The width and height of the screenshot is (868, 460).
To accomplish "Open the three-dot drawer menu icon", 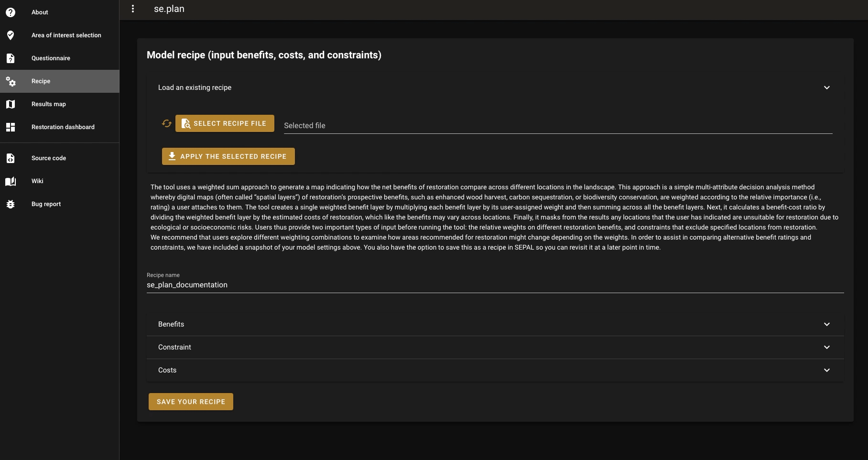I will point(133,9).
